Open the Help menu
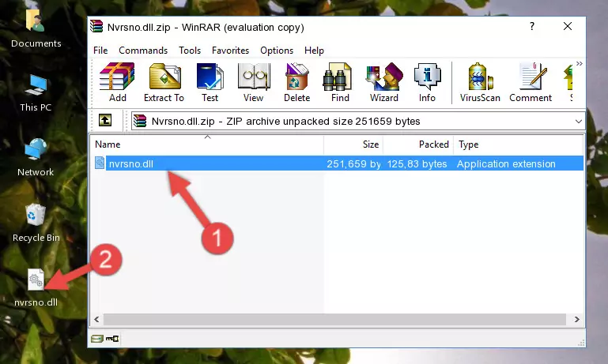This screenshot has width=608, height=364. coord(314,51)
